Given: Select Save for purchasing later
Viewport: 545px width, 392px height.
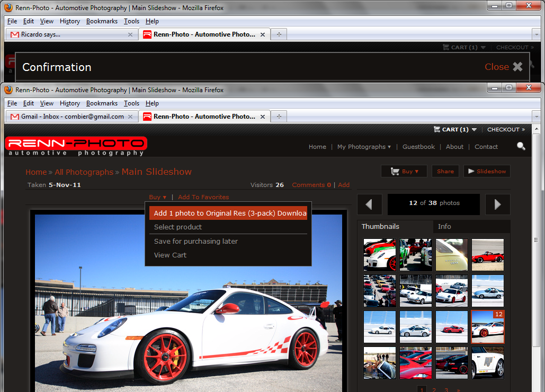Looking at the screenshot, I should click(195, 241).
